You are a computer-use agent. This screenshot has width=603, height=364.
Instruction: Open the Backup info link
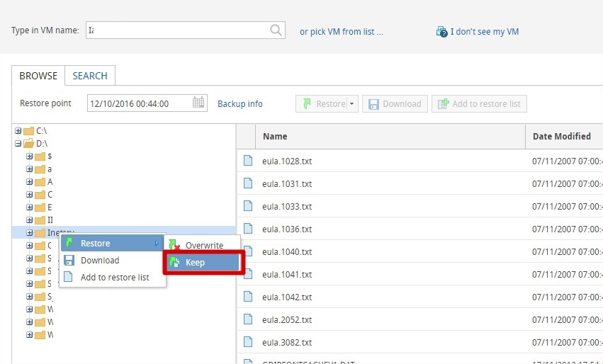tap(239, 104)
